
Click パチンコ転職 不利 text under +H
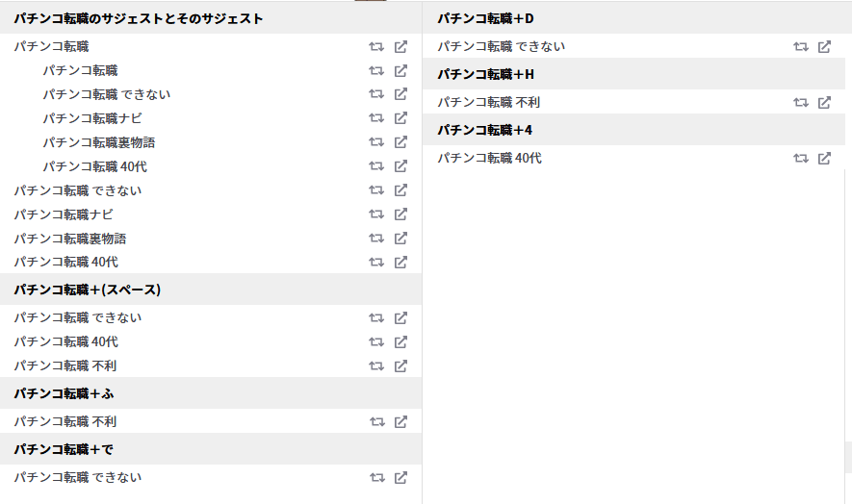[488, 102]
